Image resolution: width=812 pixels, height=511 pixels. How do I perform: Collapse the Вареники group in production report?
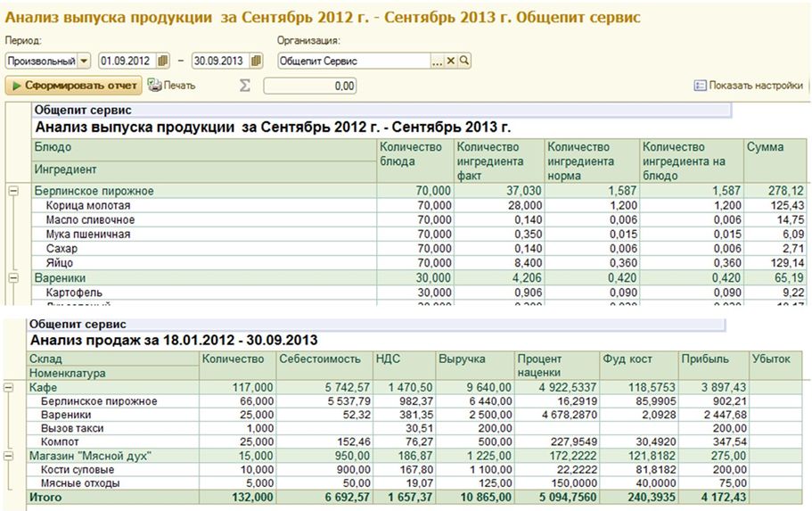click(13, 278)
